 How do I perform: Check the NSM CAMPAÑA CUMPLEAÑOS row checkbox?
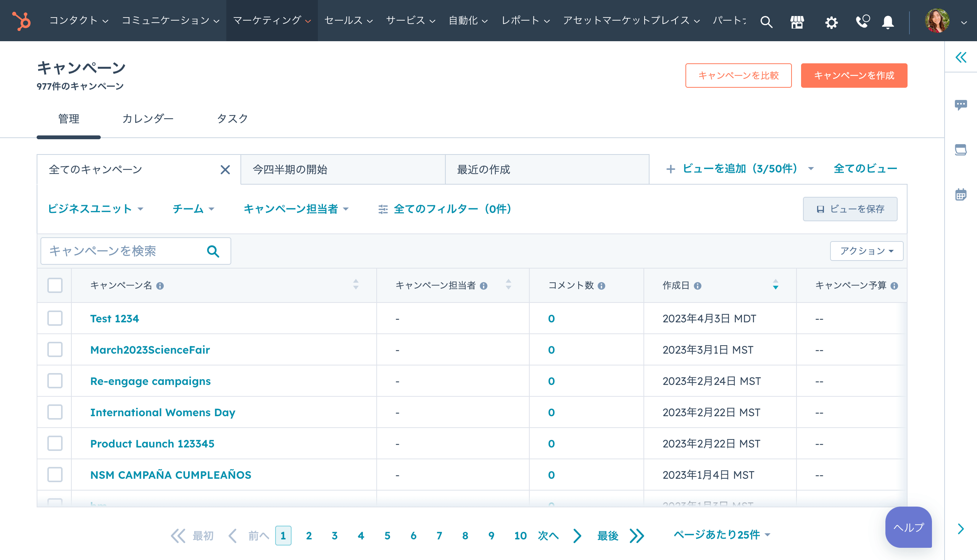[x=55, y=475]
